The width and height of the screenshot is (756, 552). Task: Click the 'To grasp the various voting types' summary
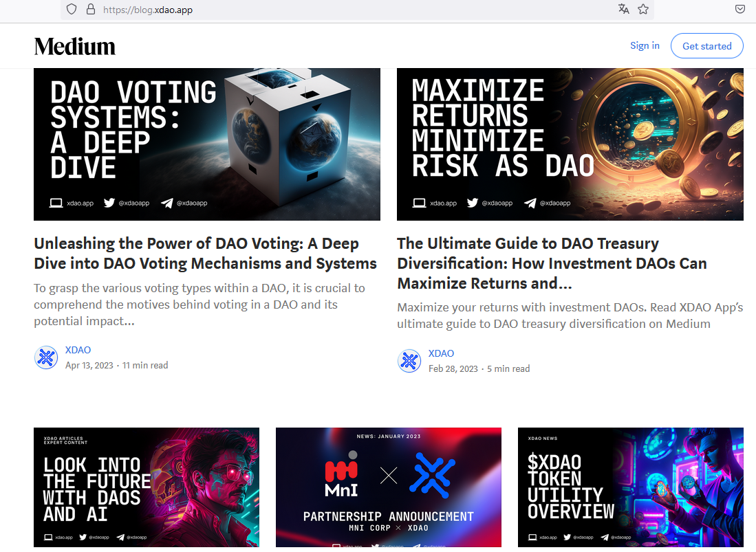click(x=199, y=305)
